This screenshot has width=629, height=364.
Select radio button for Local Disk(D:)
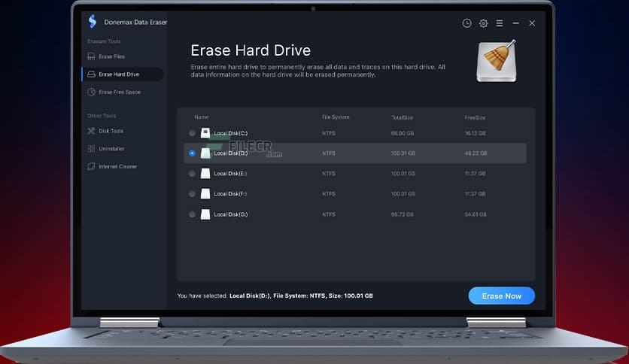[192, 153]
